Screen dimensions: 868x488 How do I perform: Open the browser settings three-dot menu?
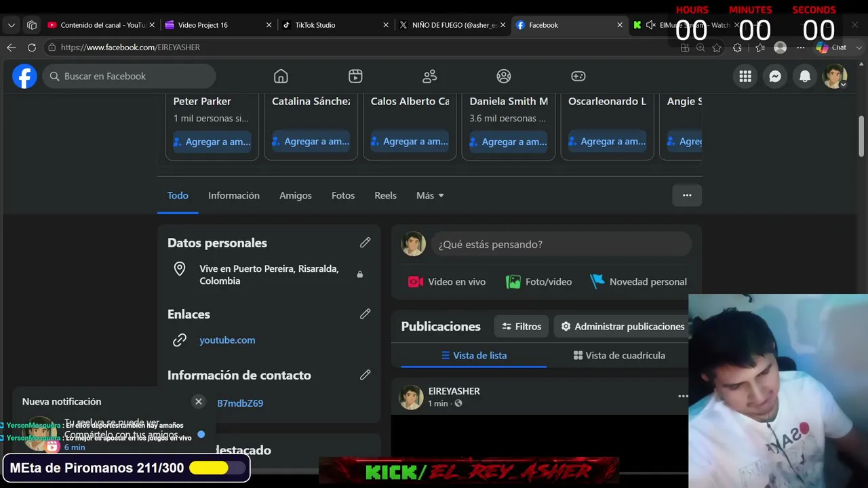pyautogui.click(x=801, y=47)
